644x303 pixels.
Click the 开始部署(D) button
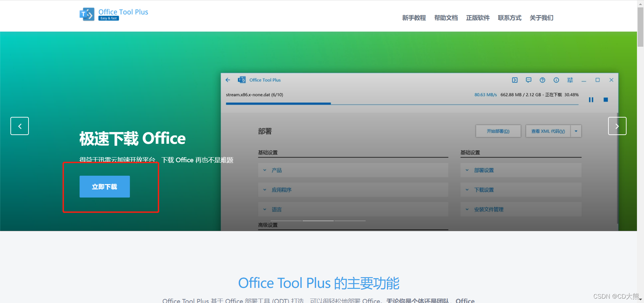tap(498, 131)
